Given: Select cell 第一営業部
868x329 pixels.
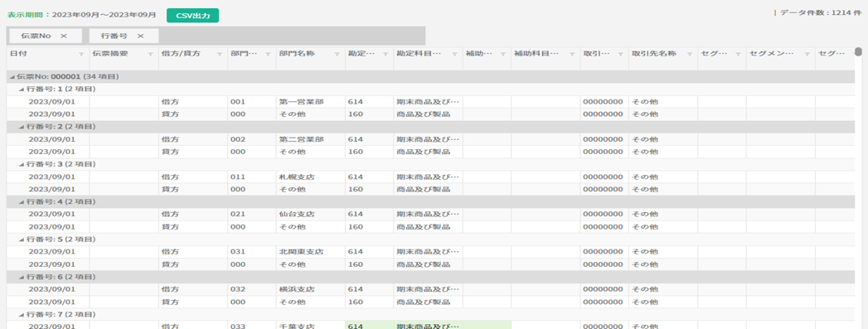Looking at the screenshot, I should [311, 102].
